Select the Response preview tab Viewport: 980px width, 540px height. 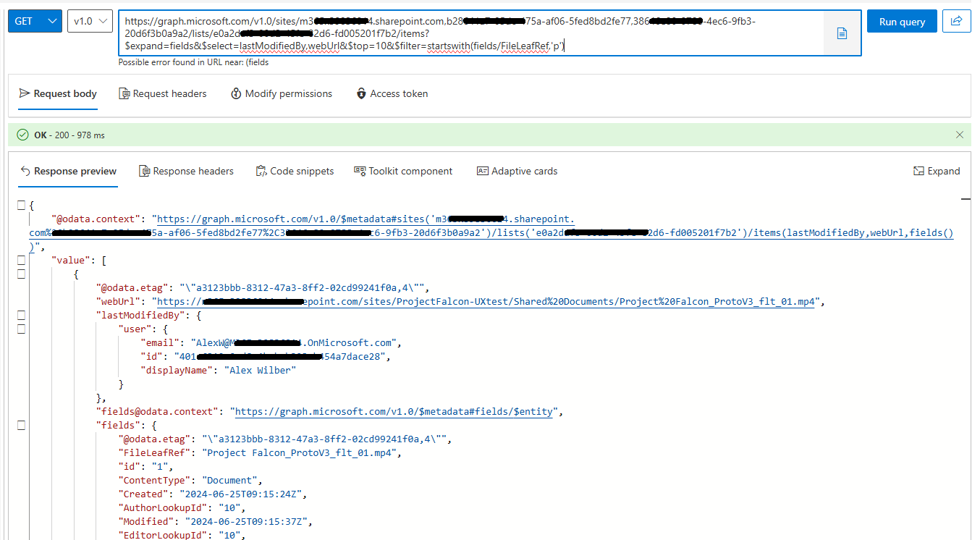[x=68, y=172]
